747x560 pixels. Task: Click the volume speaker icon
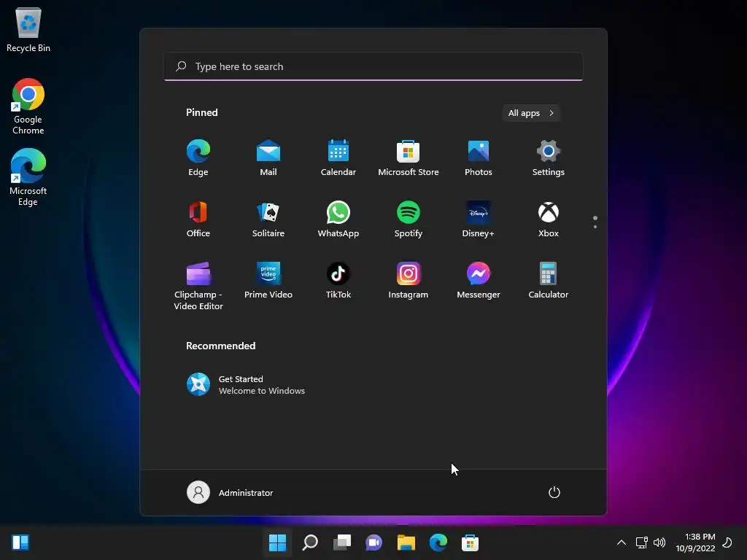(659, 542)
